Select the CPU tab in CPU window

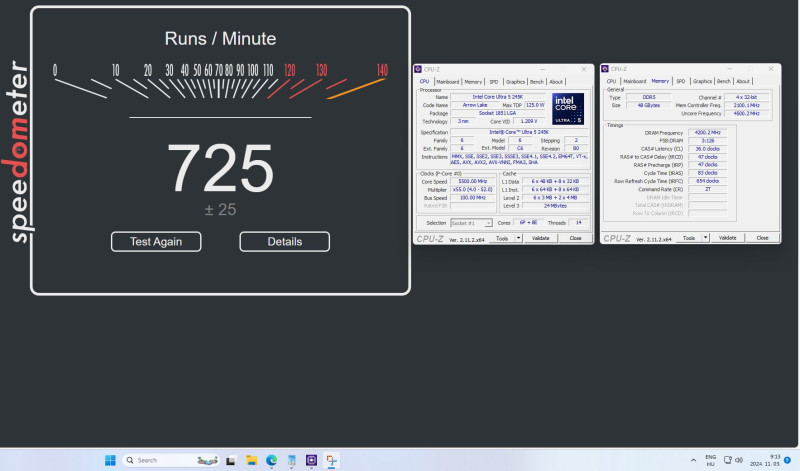click(424, 81)
